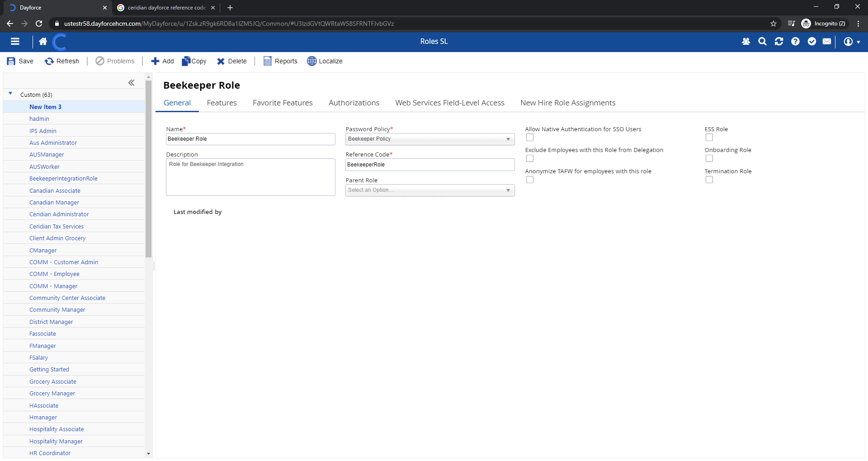Select the Aus Administrator role
868x461 pixels.
(53, 143)
